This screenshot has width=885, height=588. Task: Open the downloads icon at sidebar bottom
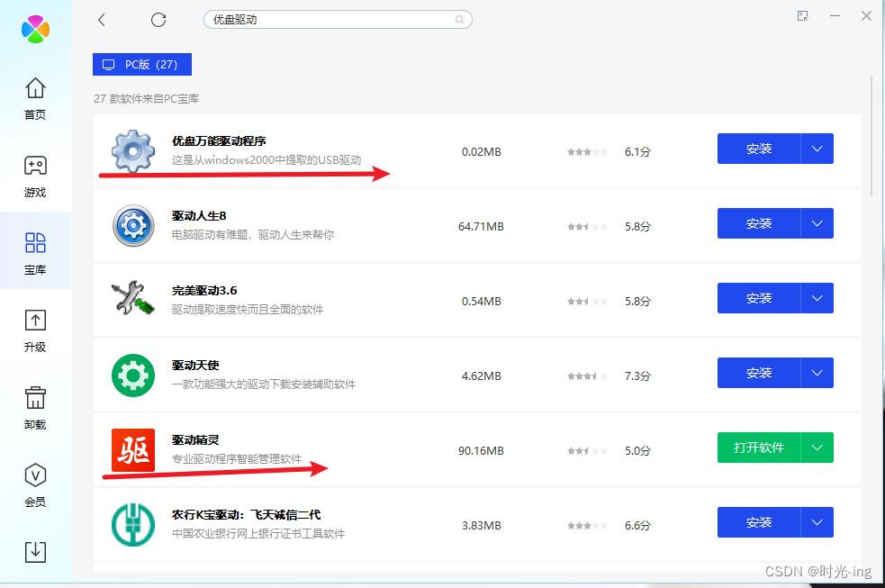(x=35, y=552)
